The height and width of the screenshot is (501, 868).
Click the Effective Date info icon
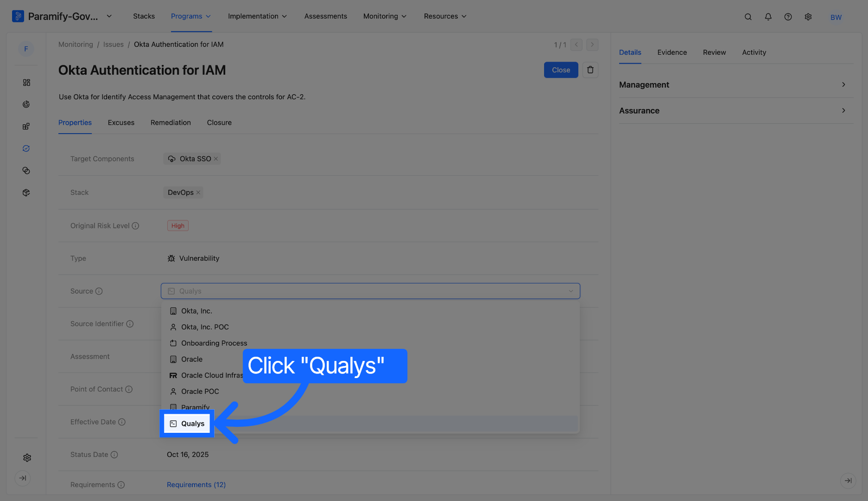(121, 422)
